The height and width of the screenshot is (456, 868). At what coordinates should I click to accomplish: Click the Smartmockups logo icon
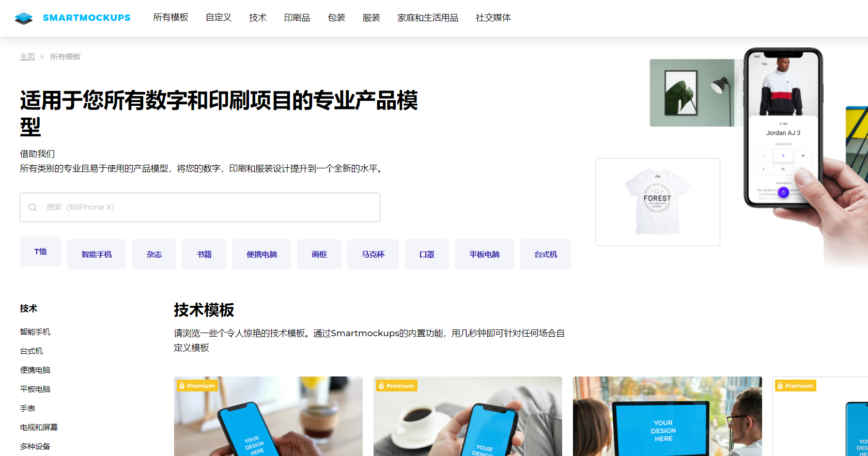(24, 18)
